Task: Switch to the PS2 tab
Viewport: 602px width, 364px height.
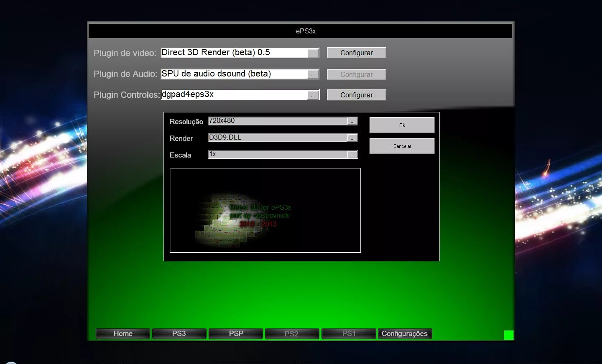Action: pos(292,333)
